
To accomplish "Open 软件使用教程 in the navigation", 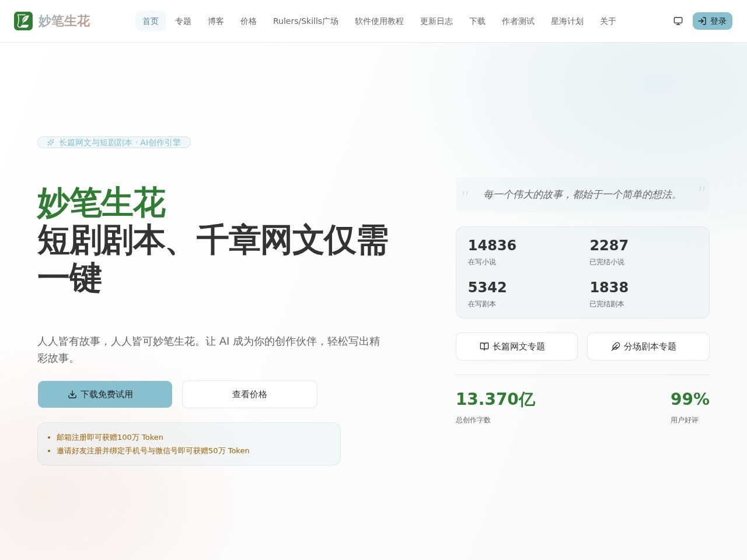I will pyautogui.click(x=379, y=21).
